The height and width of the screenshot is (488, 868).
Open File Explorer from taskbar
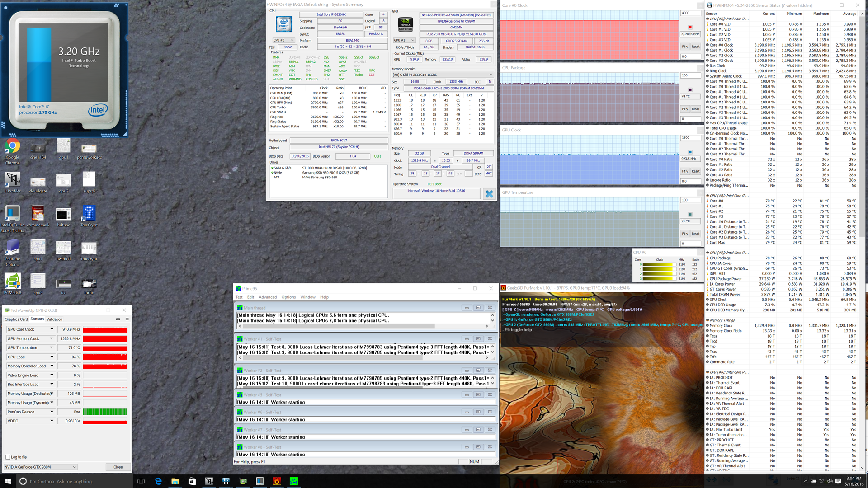[x=175, y=481]
